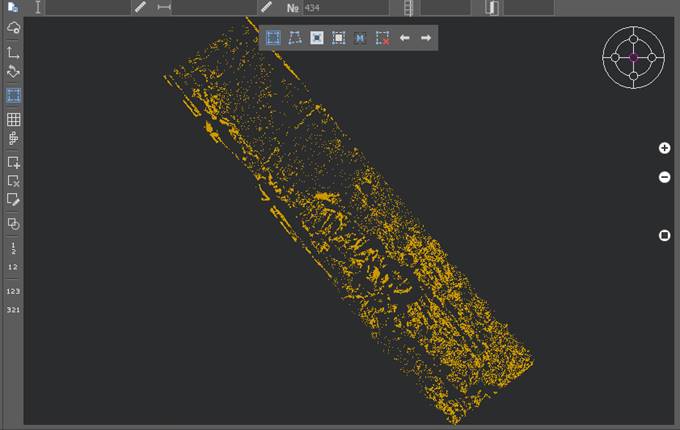Click the select inside area icon
Image resolution: width=680 pixels, height=430 pixels.
click(x=317, y=38)
